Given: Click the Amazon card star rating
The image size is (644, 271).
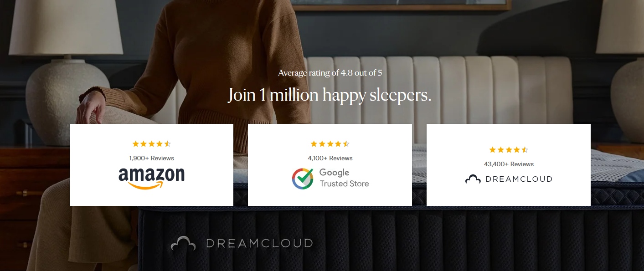Looking at the screenshot, I should click(x=151, y=144).
